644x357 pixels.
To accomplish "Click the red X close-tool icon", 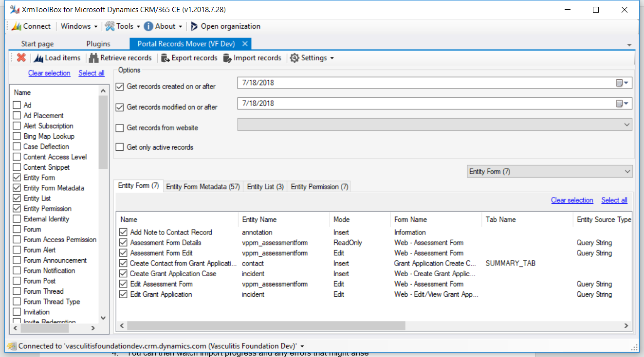I will (21, 58).
